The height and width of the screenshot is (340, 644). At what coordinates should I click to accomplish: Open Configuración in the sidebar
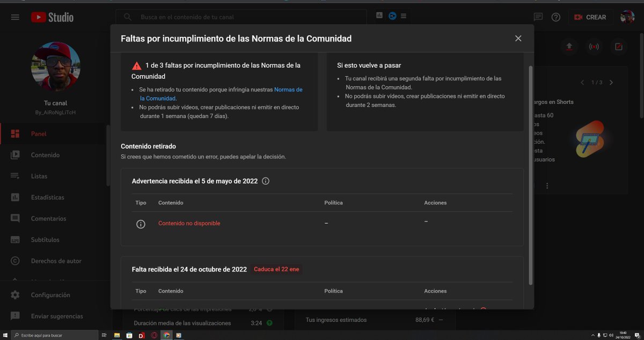pos(54,295)
